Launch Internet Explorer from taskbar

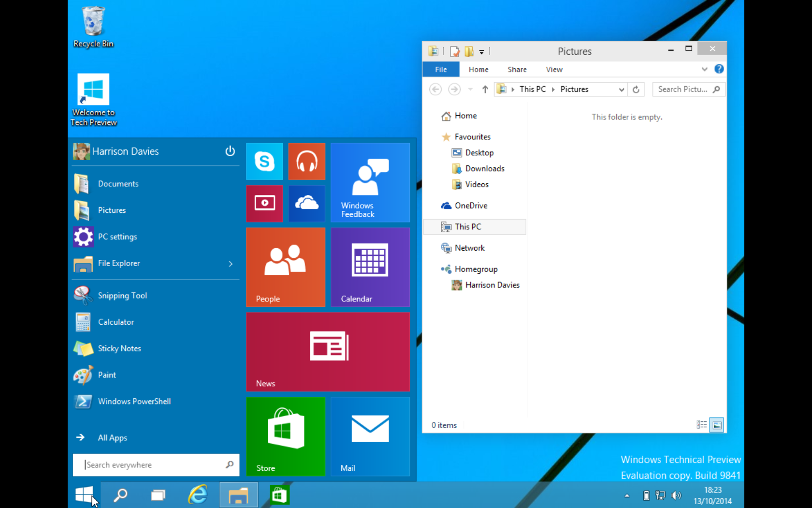pos(198,494)
